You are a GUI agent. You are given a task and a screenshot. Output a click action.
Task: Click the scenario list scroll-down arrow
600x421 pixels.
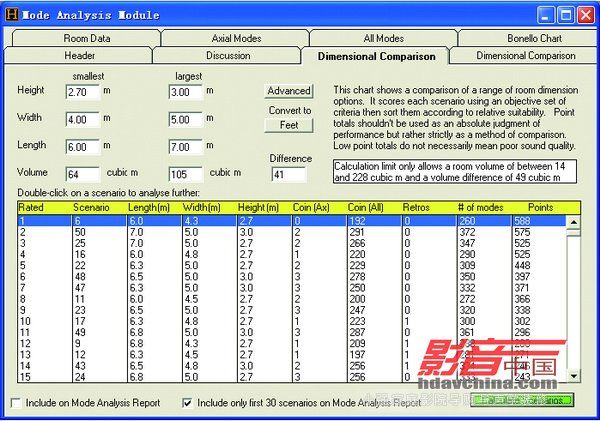pos(573,376)
